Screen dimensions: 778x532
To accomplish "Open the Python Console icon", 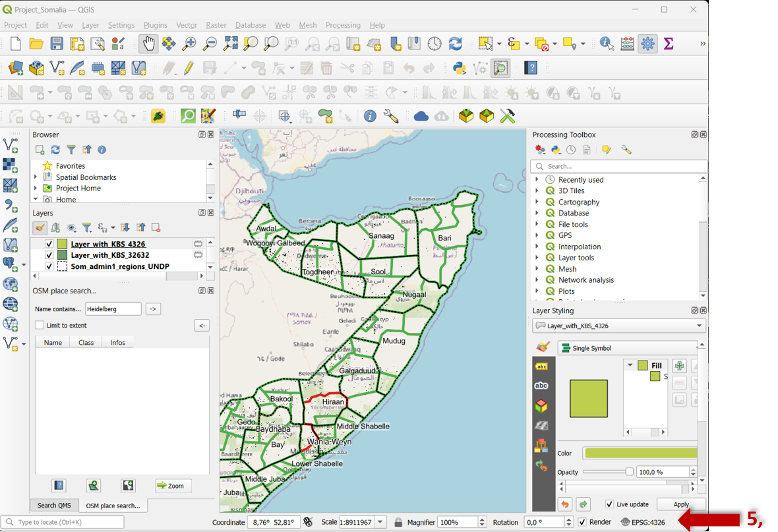I will [x=460, y=68].
